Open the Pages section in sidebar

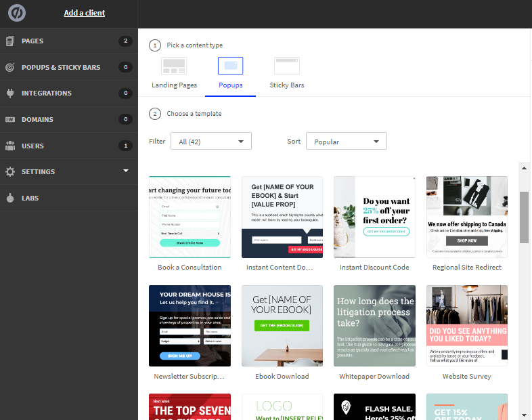point(69,41)
